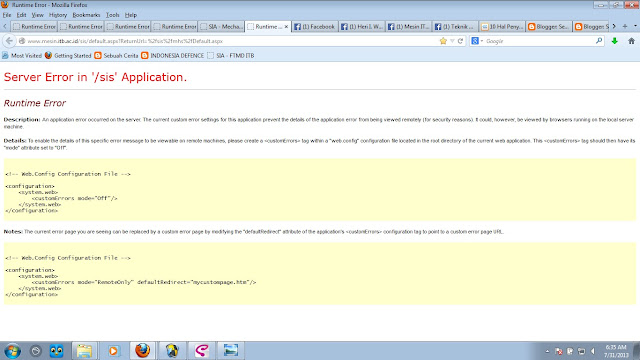The image size is (640, 360).
Task: Switch to the (1) Heri I. W... tab
Action: (362, 27)
